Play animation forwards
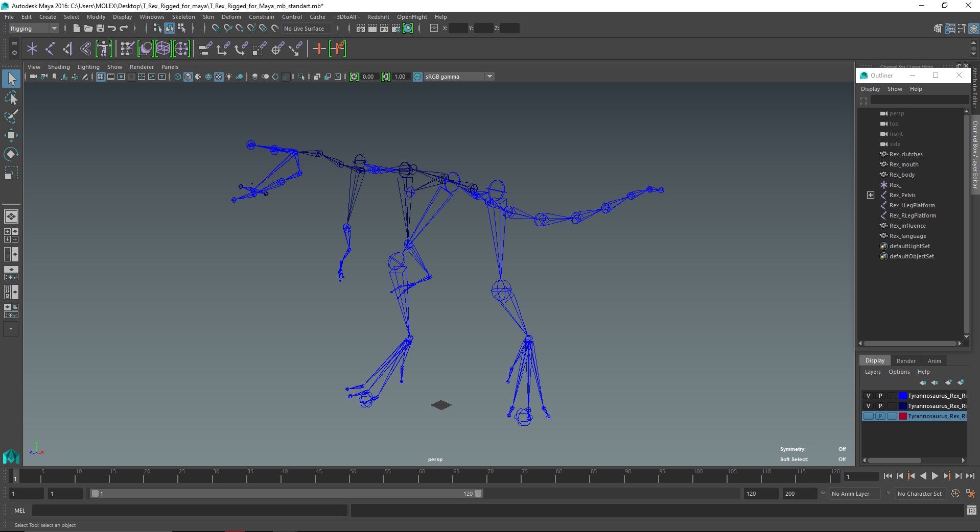This screenshot has width=980, height=532. [x=935, y=476]
